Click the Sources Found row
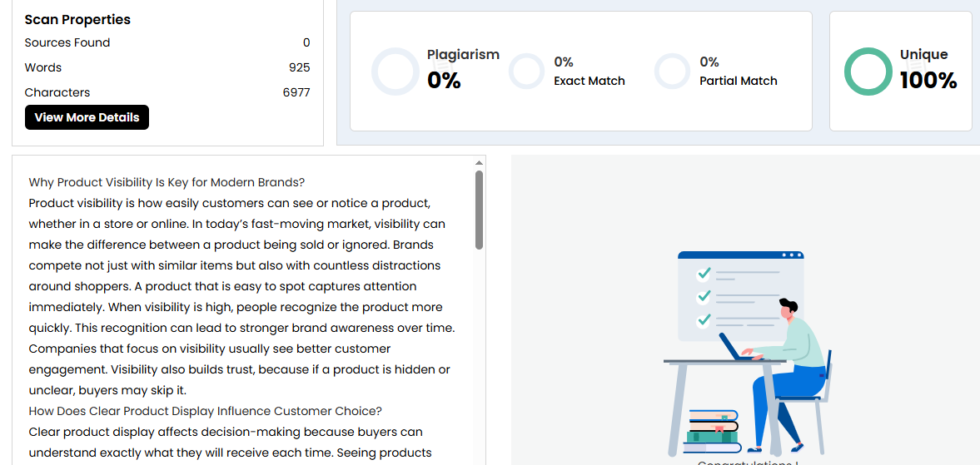Viewport: 980px width, 465px height. [167, 42]
